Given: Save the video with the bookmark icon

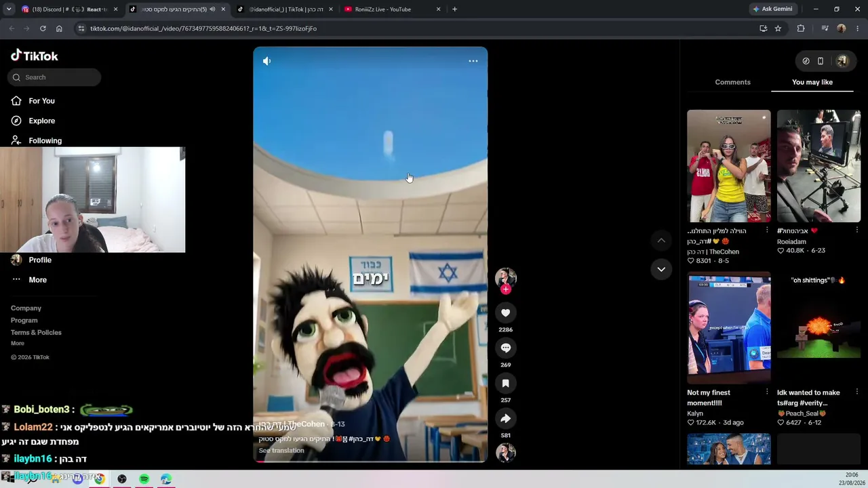Looking at the screenshot, I should [505, 383].
